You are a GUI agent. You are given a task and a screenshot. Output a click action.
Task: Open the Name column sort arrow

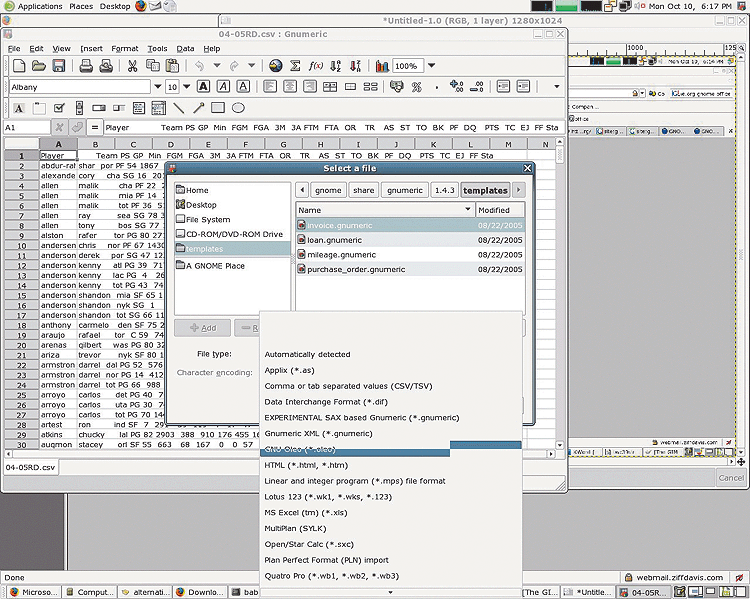[468, 210]
